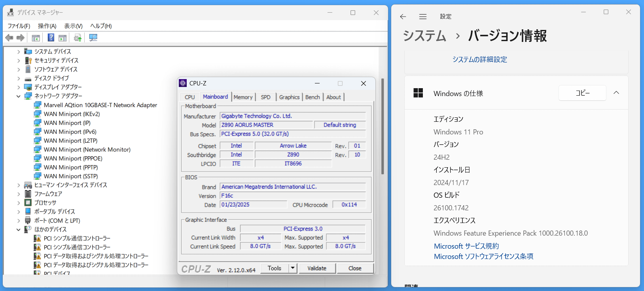644x291 pixels.
Task: Expand the ディスク ドライブ node
Action: [x=19, y=78]
